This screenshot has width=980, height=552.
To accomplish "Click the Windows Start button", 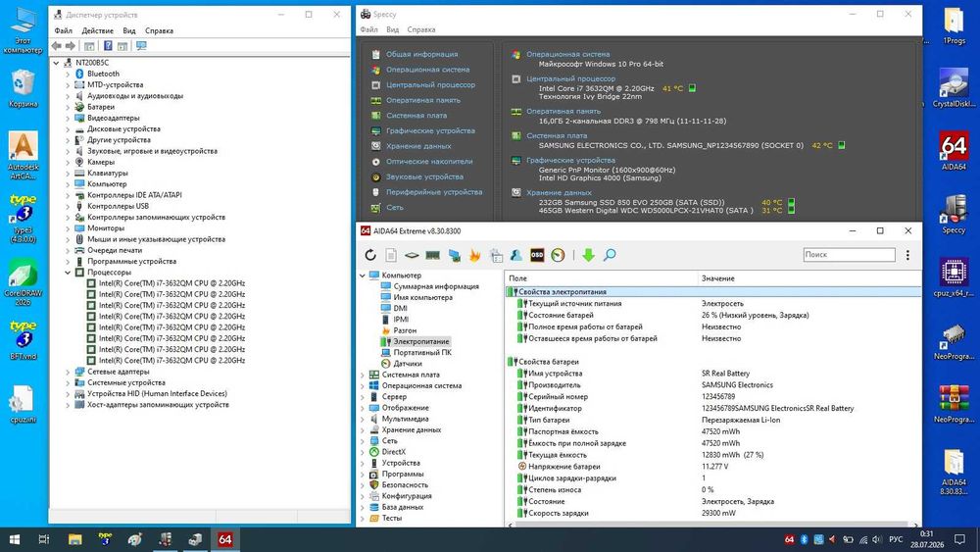I will [15, 539].
